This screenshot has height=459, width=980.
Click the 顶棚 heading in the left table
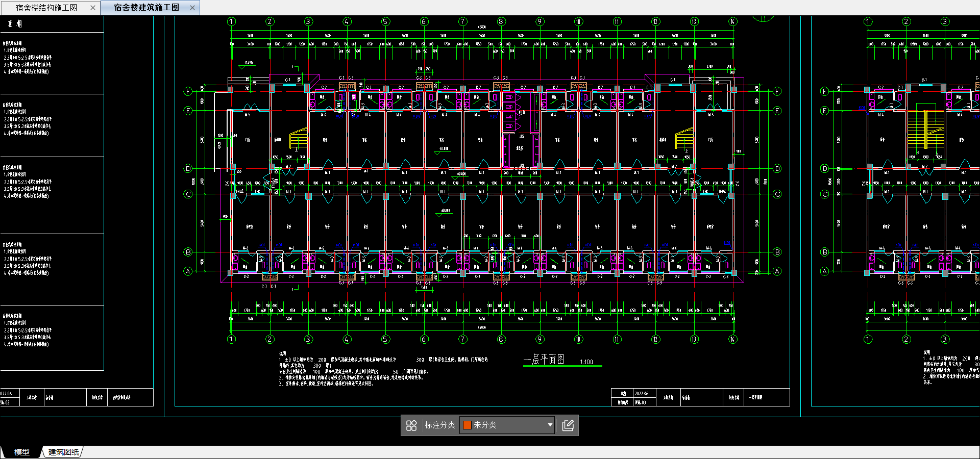[x=15, y=23]
